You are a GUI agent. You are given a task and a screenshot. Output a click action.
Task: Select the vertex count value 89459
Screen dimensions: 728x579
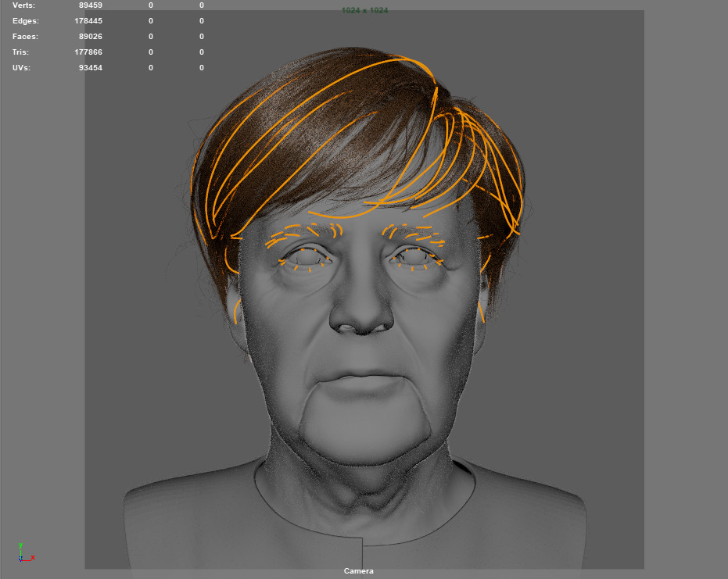pyautogui.click(x=91, y=5)
